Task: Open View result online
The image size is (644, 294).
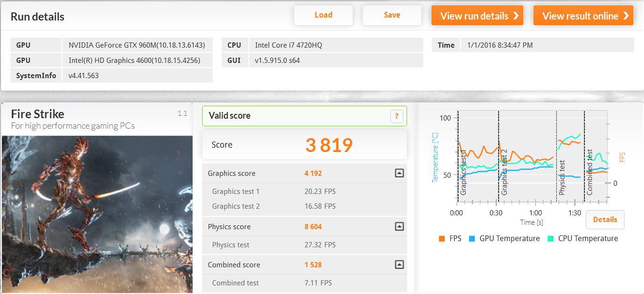Action: (x=583, y=16)
